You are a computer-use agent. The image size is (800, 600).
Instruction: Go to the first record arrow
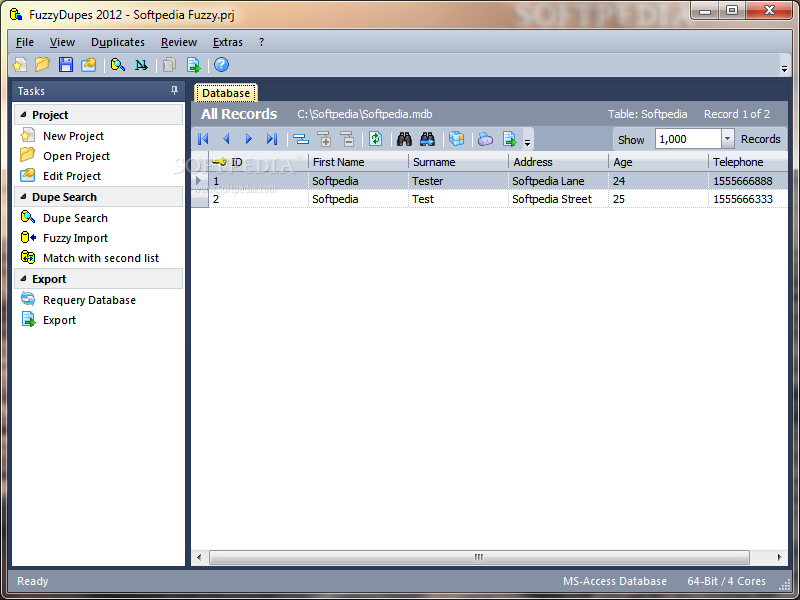203,139
